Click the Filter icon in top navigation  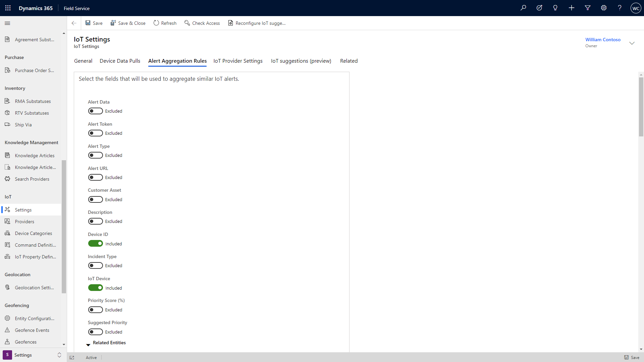click(x=587, y=8)
